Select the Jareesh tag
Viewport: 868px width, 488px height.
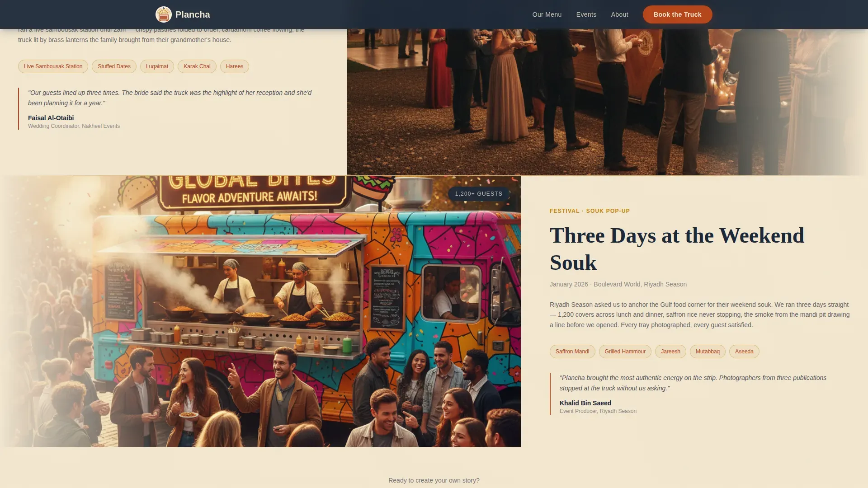[x=670, y=352]
